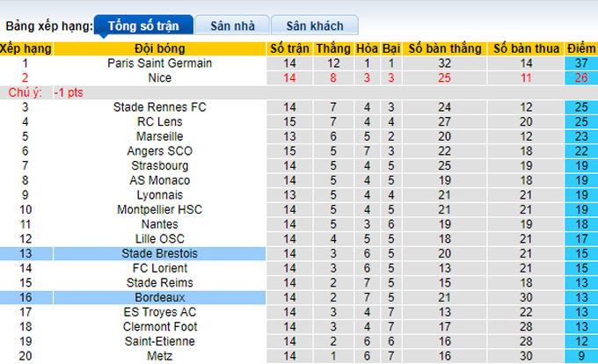Click the Số bàn thắng column header

point(445,48)
